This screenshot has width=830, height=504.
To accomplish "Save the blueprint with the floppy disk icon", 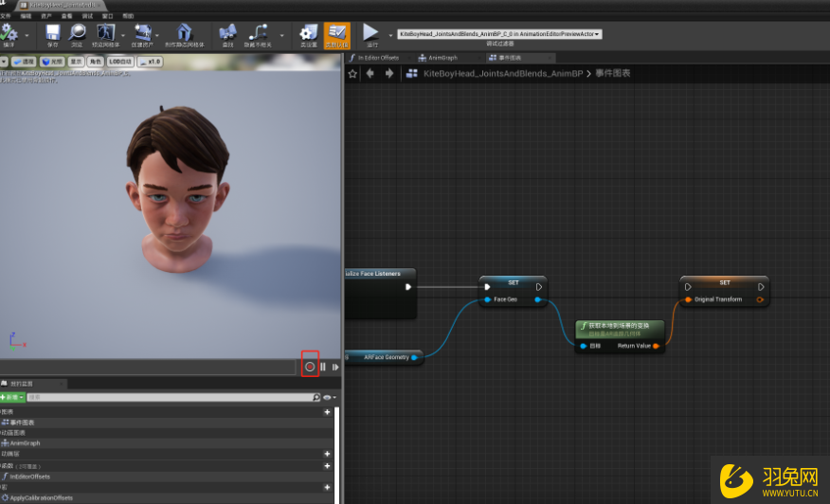I will [52, 34].
